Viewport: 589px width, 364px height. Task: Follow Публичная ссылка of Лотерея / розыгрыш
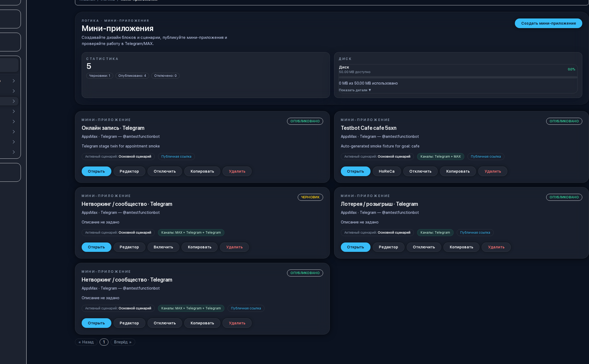[475, 233]
